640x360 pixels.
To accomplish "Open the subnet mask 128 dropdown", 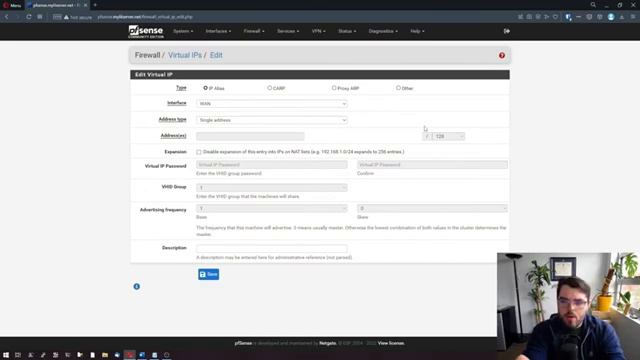I will [x=448, y=136].
